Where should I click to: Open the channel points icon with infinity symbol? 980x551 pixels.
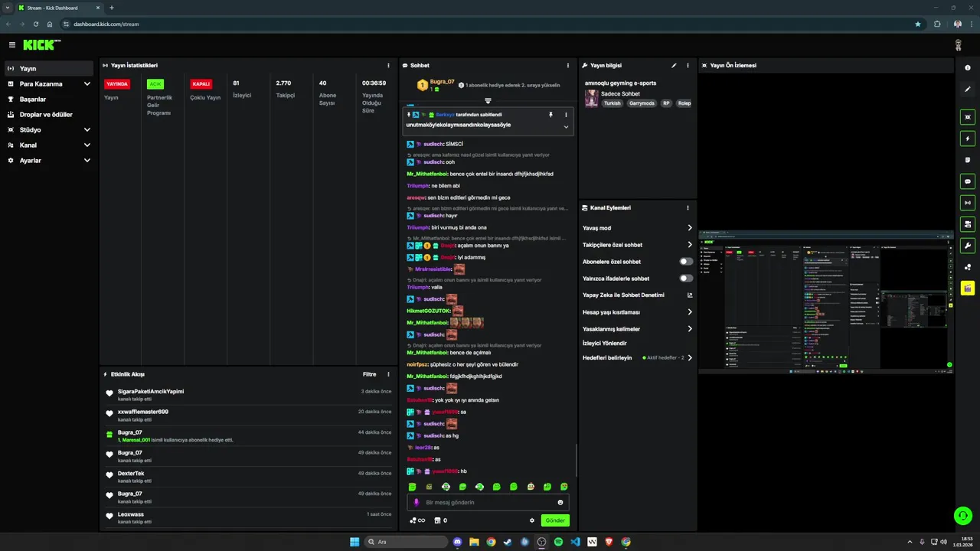click(x=417, y=520)
